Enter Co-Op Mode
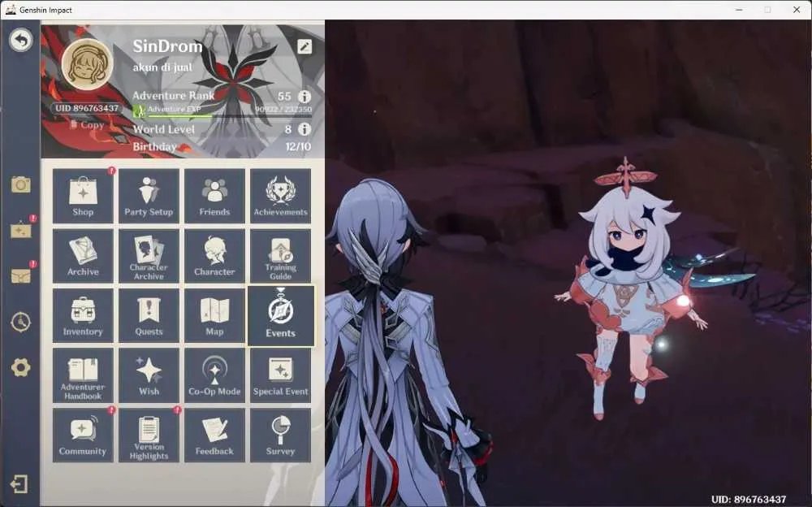The image size is (812, 507). coord(214,376)
